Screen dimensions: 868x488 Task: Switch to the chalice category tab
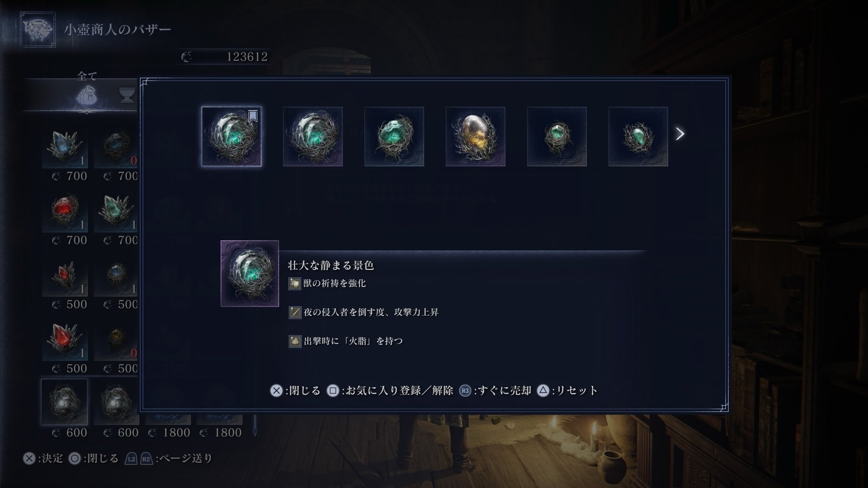[127, 96]
